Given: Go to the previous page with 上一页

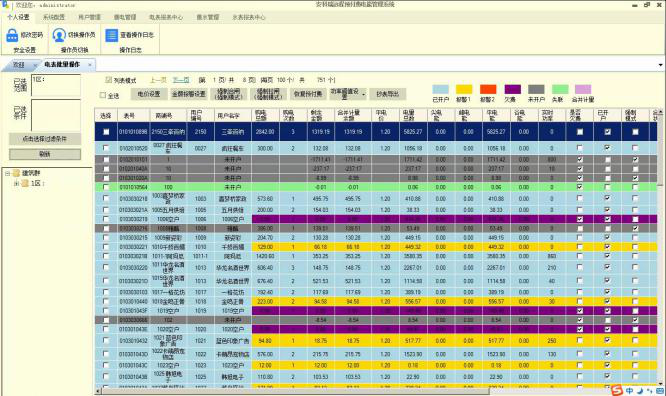Looking at the screenshot, I should pyautogui.click(x=158, y=80).
